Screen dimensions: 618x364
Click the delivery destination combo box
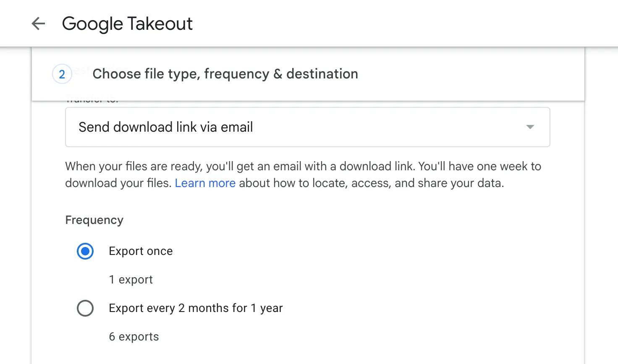point(307,127)
